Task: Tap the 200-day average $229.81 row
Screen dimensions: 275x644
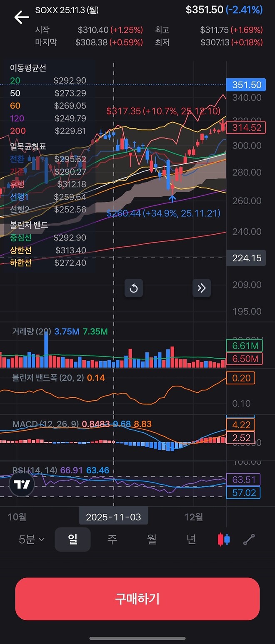Action: pyautogui.click(x=48, y=131)
